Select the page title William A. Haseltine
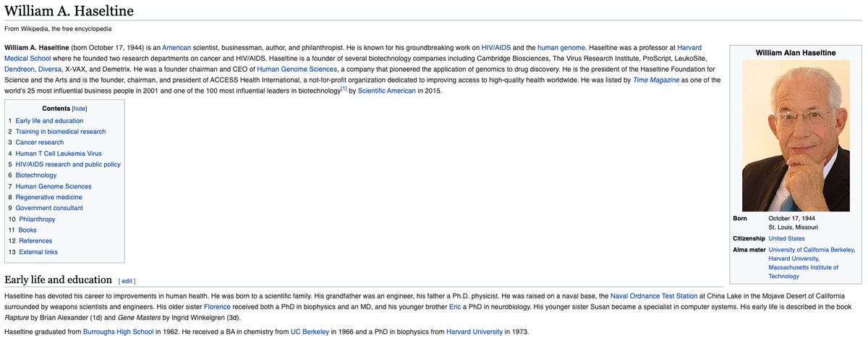Screen dimensions: 868x339 (71, 11)
